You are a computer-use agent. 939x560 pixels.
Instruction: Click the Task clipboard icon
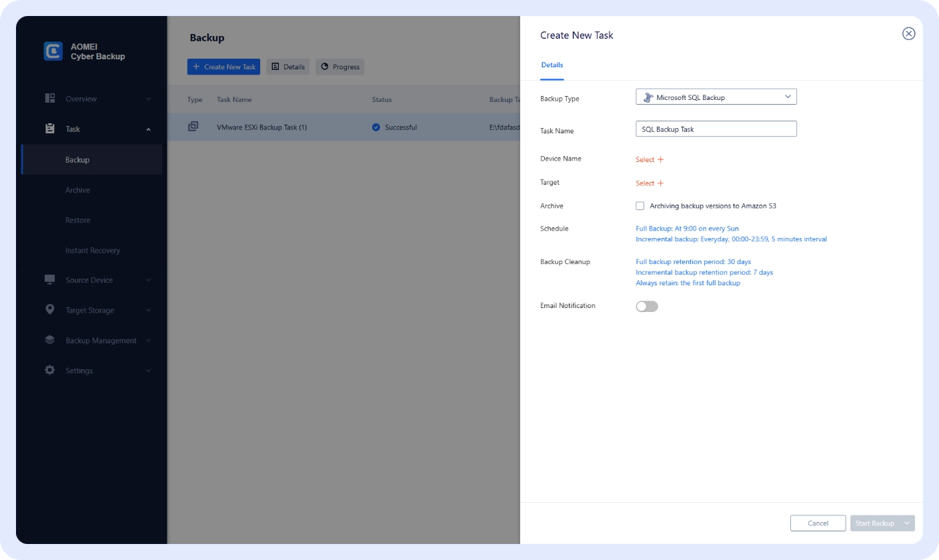[50, 129]
